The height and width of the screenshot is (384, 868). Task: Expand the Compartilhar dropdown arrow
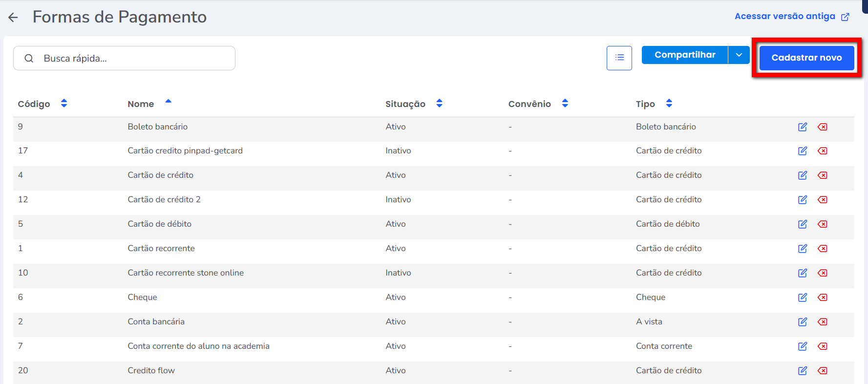(x=739, y=55)
